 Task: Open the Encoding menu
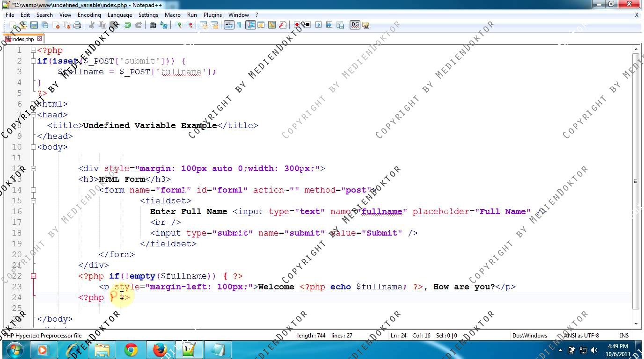pyautogui.click(x=89, y=15)
